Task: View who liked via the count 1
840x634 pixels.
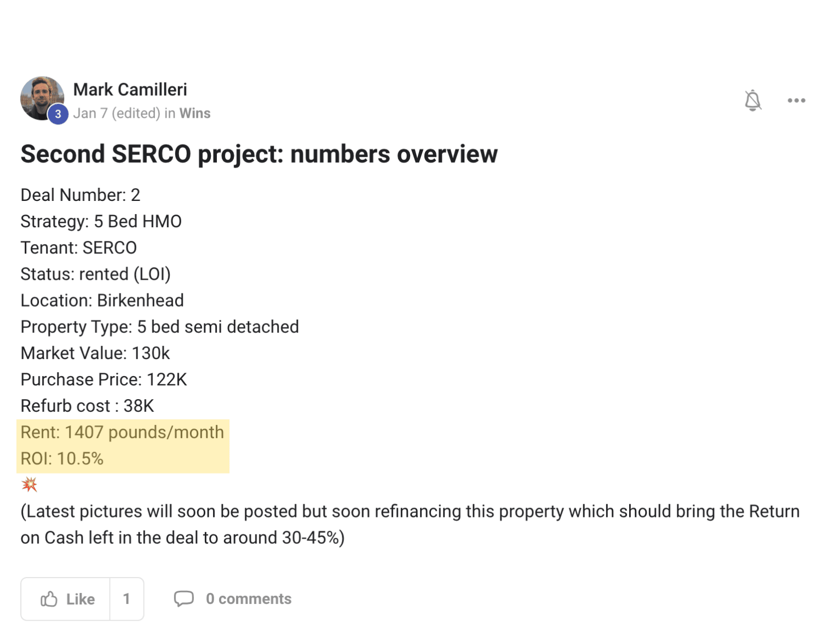Action: [x=126, y=599]
